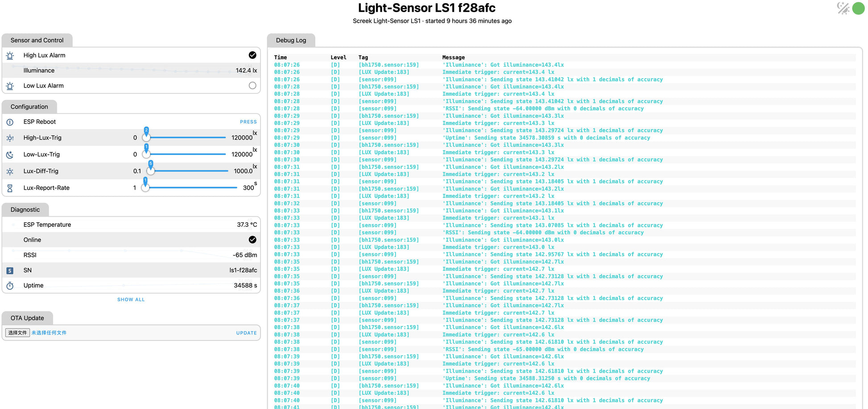Click the Tag column header in log
This screenshot has height=409, width=868.
click(363, 58)
